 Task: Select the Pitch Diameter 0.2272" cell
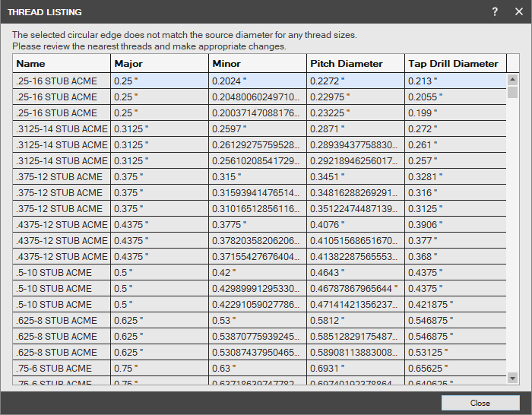[x=356, y=81]
